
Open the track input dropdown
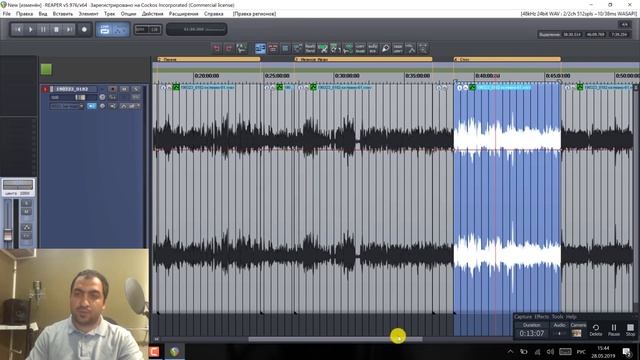(67, 106)
